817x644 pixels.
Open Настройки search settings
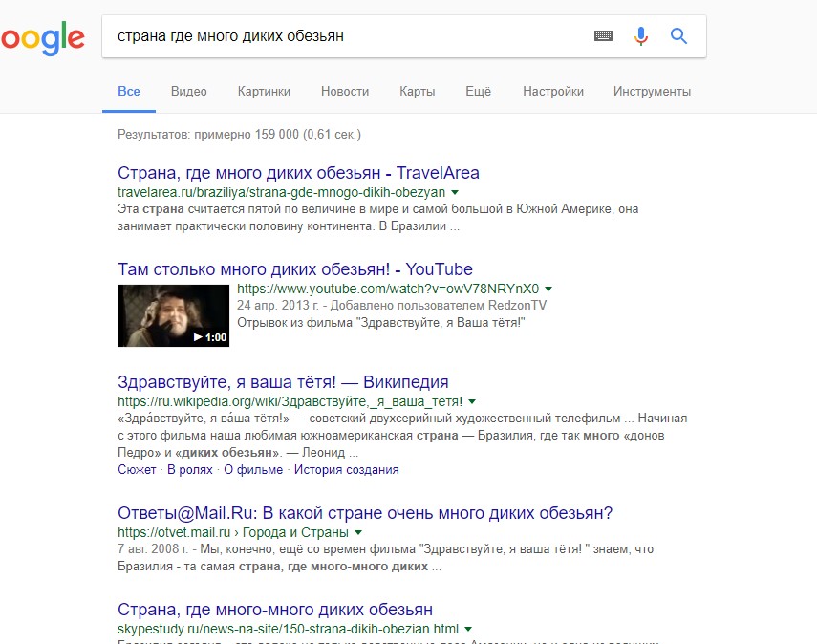click(x=553, y=91)
